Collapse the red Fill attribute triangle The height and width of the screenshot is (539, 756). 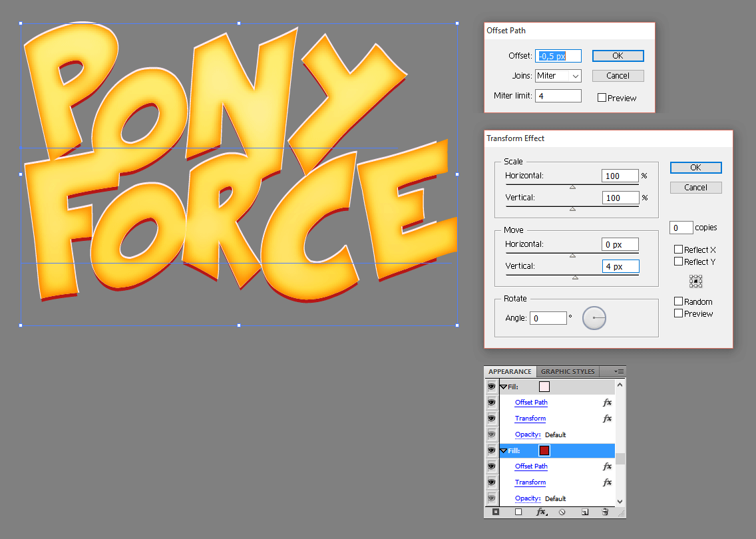[x=504, y=451]
